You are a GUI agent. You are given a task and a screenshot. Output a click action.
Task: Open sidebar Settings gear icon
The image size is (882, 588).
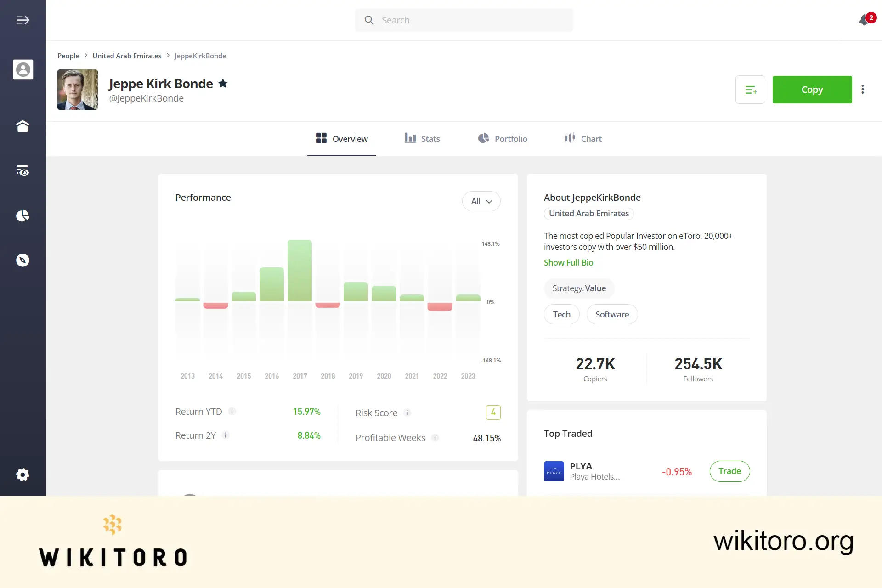(23, 475)
